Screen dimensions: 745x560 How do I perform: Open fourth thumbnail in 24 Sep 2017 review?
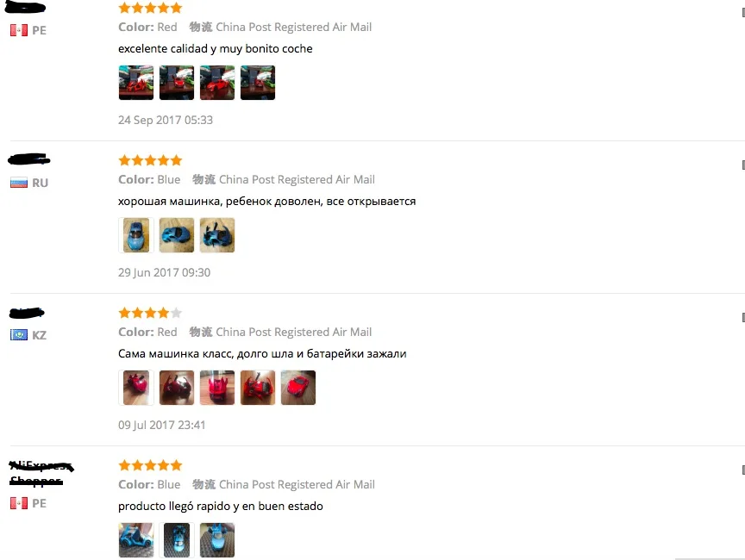258,83
